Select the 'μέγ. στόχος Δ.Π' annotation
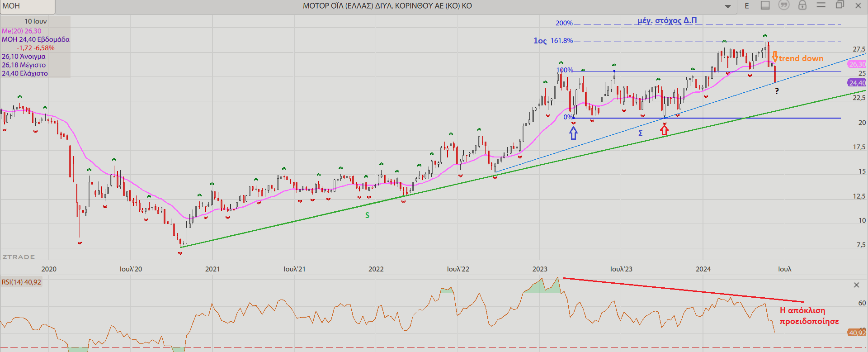This screenshot has height=352, width=868. [x=667, y=20]
